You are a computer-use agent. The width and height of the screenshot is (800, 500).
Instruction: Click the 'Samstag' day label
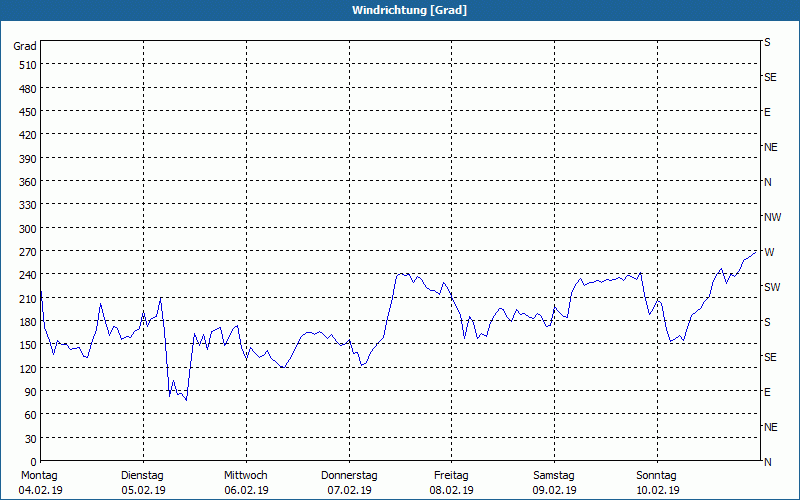pyautogui.click(x=554, y=476)
